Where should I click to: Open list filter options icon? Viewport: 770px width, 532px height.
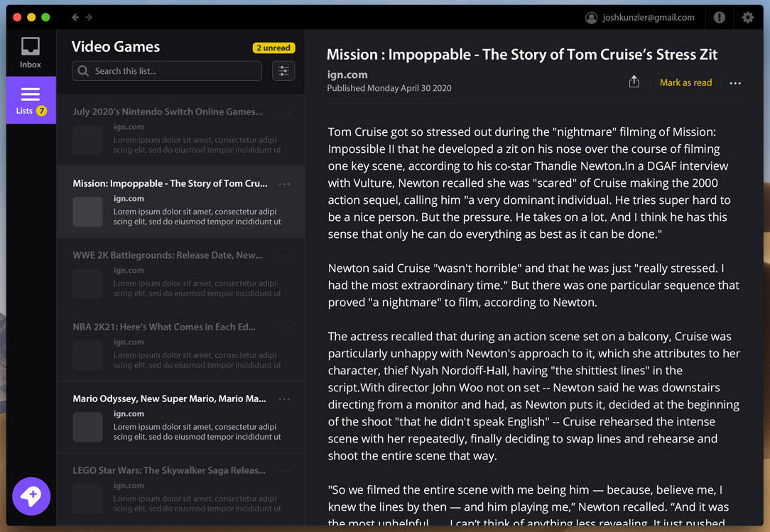click(283, 71)
